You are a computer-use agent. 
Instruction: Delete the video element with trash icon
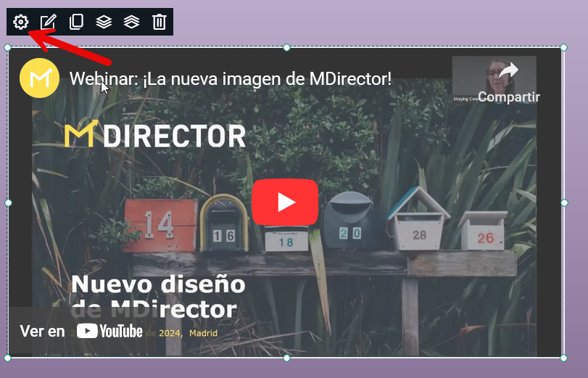(160, 22)
